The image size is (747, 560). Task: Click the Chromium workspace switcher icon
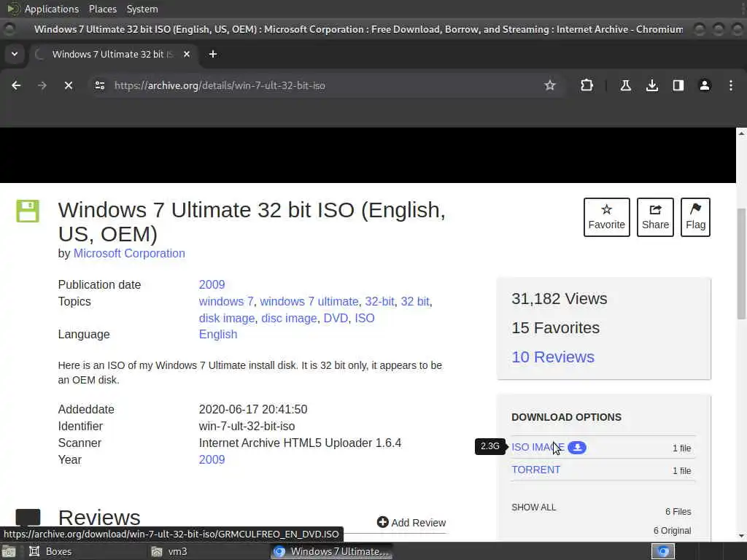[663, 551]
